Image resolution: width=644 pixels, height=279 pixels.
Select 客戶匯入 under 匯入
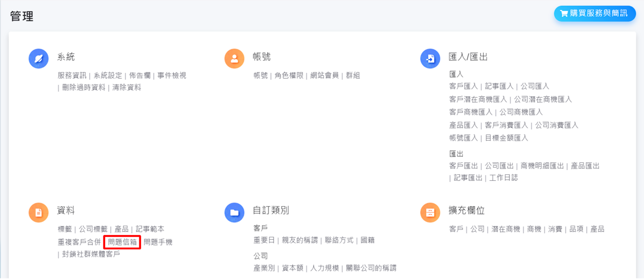point(463,86)
